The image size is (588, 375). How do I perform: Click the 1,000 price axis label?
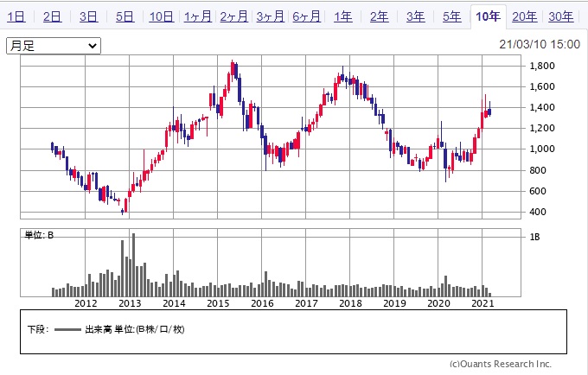coord(542,149)
